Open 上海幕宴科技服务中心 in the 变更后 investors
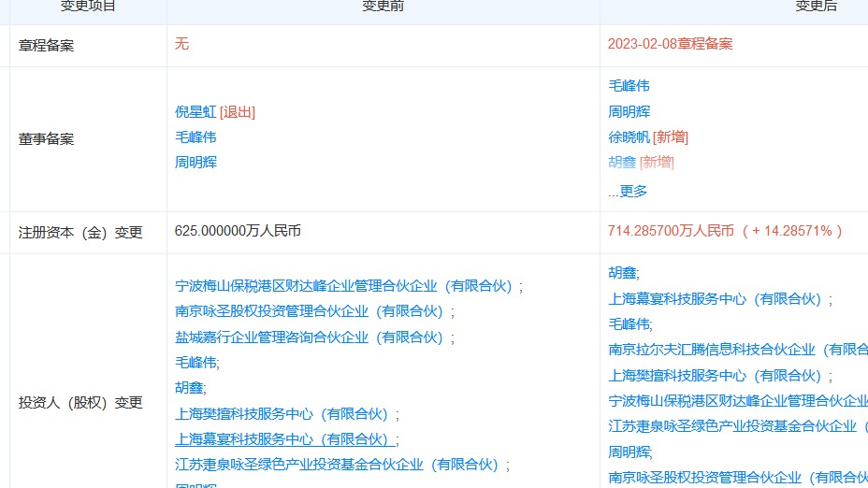 pyautogui.click(x=717, y=299)
